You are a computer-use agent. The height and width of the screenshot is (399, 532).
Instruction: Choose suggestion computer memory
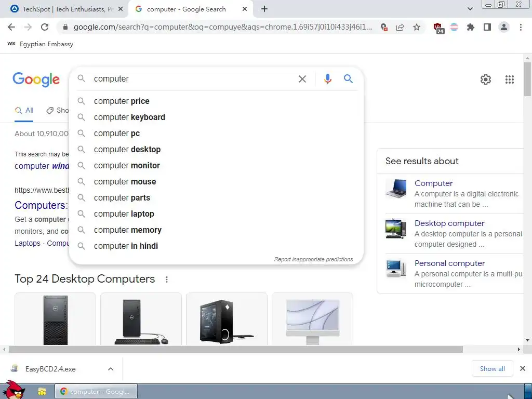pyautogui.click(x=216, y=230)
